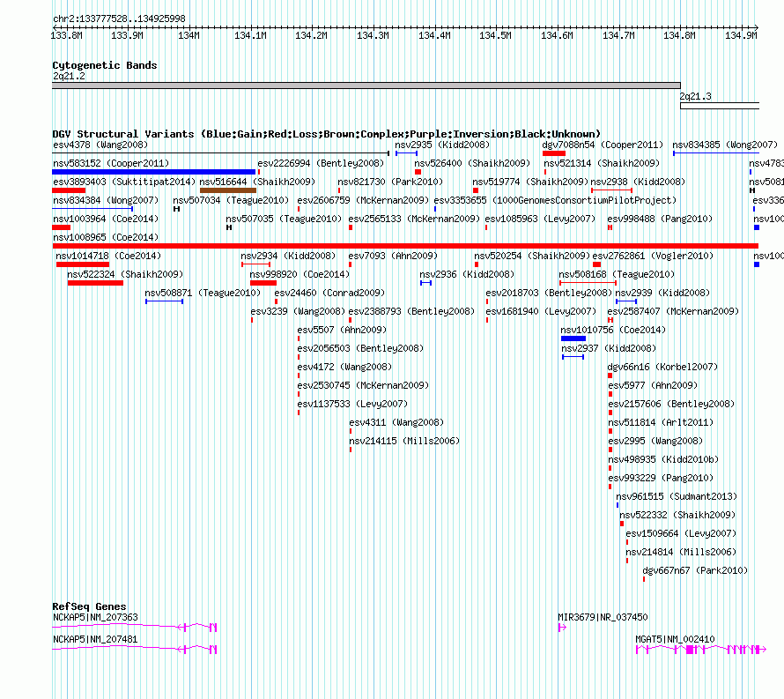Click esv3353655 (1000GenomesConsortiumPilotProject) label

click(x=555, y=200)
